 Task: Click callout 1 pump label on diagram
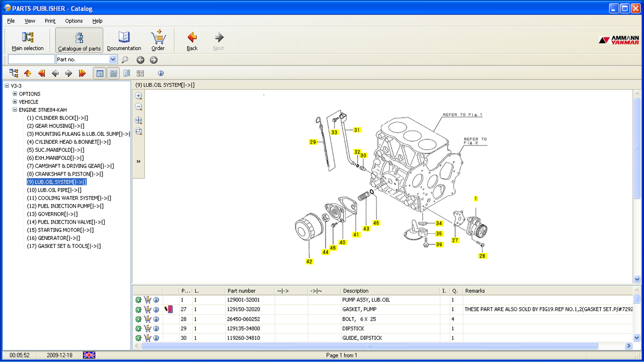(x=475, y=199)
